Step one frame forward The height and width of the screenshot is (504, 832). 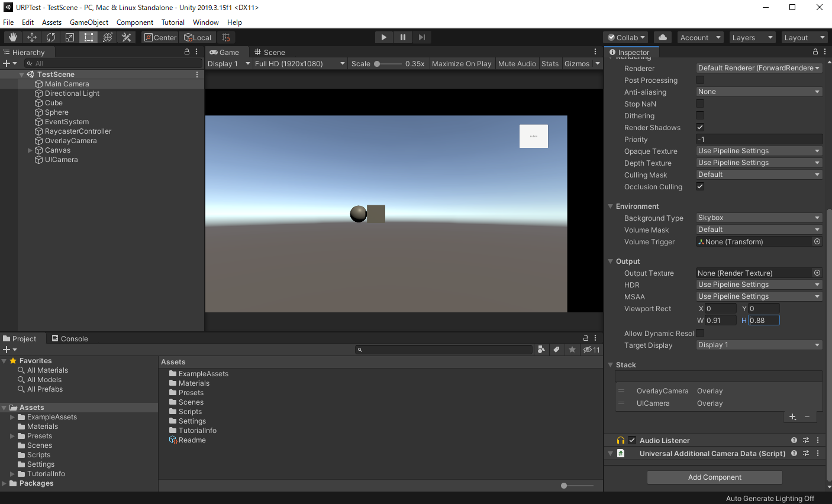(421, 37)
